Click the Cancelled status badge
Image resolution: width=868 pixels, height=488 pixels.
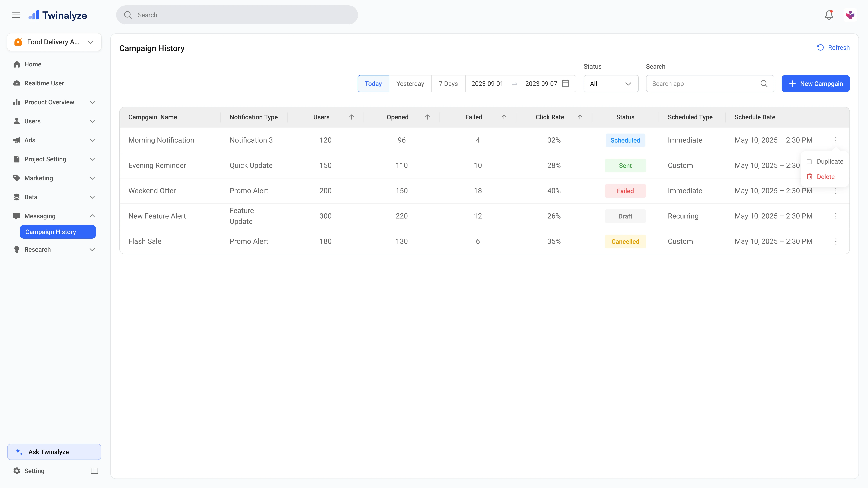click(625, 241)
